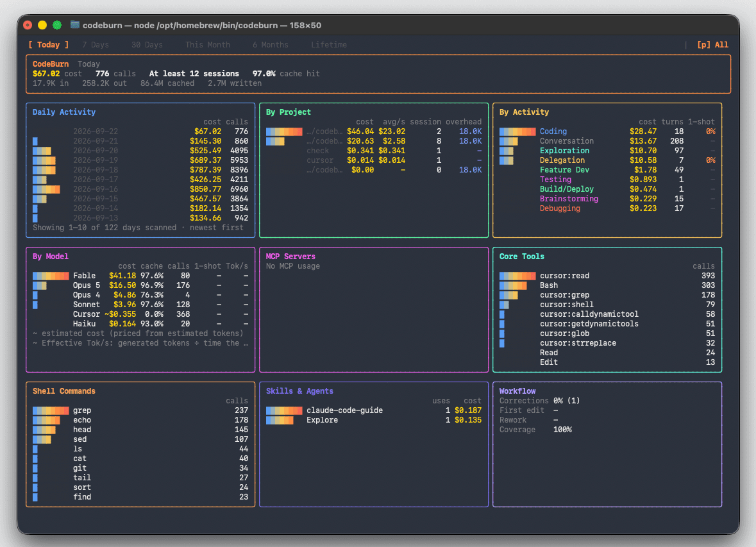Select the Edit tool row
The height and width of the screenshot is (547, 756).
[x=607, y=363]
